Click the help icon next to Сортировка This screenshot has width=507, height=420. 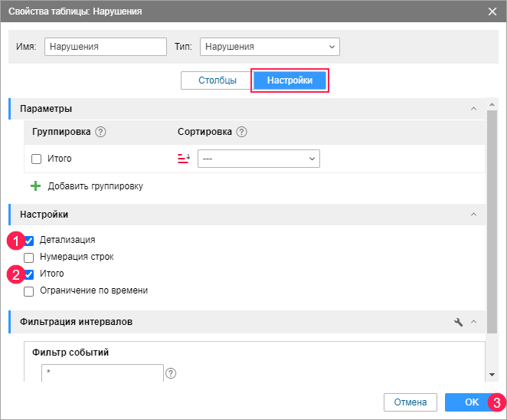pos(241,132)
